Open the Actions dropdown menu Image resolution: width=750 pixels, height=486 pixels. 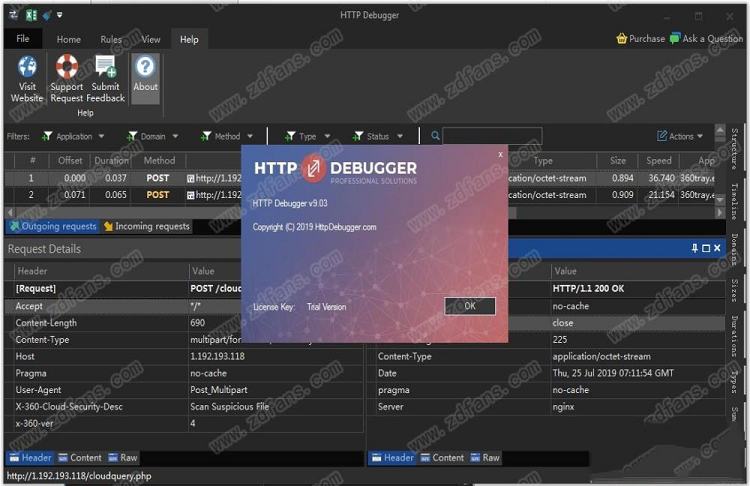click(x=680, y=136)
